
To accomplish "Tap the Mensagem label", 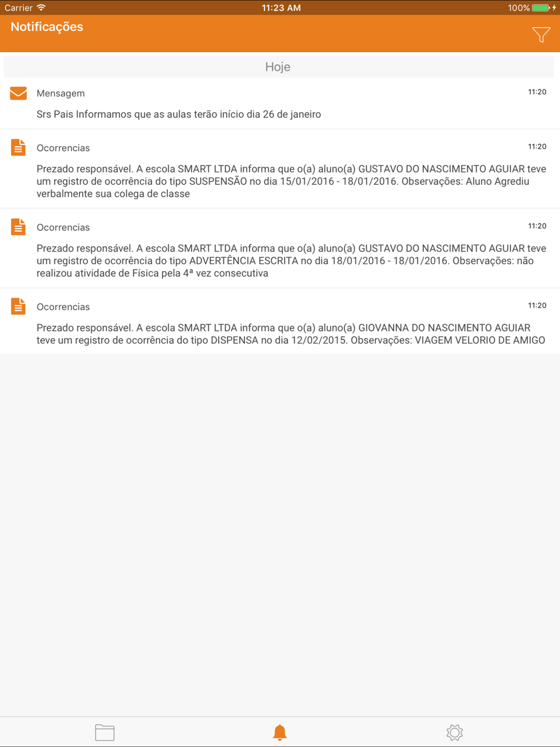I will (60, 94).
